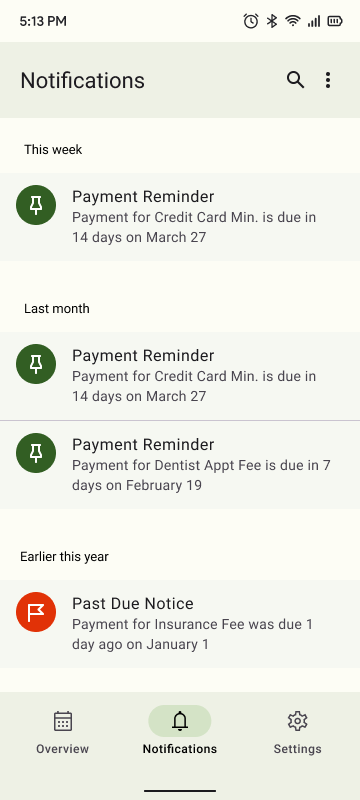
Task: Open the search icon in the header
Action: click(295, 80)
